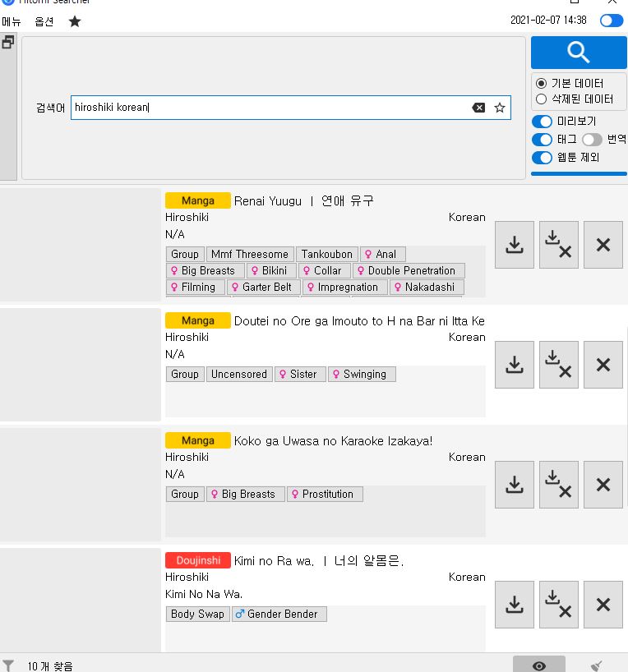Click the blue search magnifier button
This screenshot has height=672, width=628.
coord(579,53)
